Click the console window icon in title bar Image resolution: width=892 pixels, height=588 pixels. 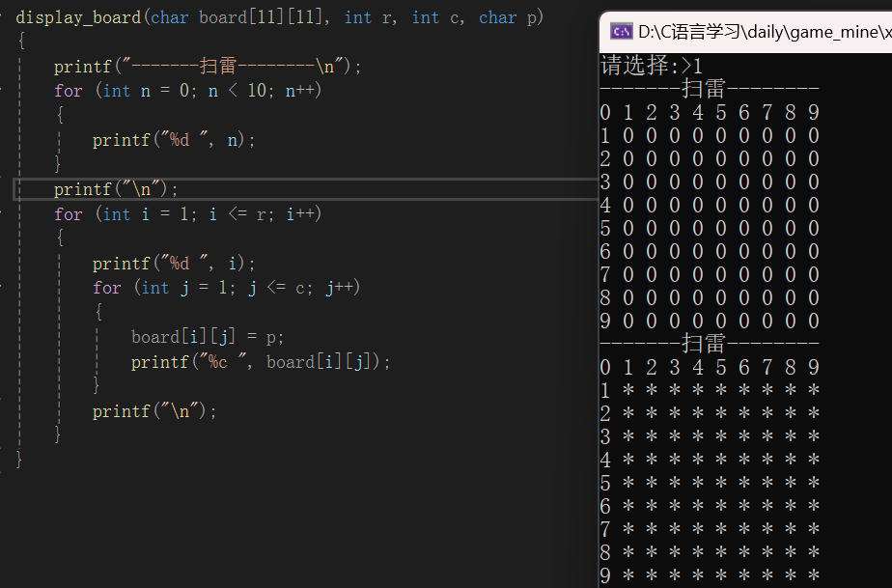click(621, 32)
